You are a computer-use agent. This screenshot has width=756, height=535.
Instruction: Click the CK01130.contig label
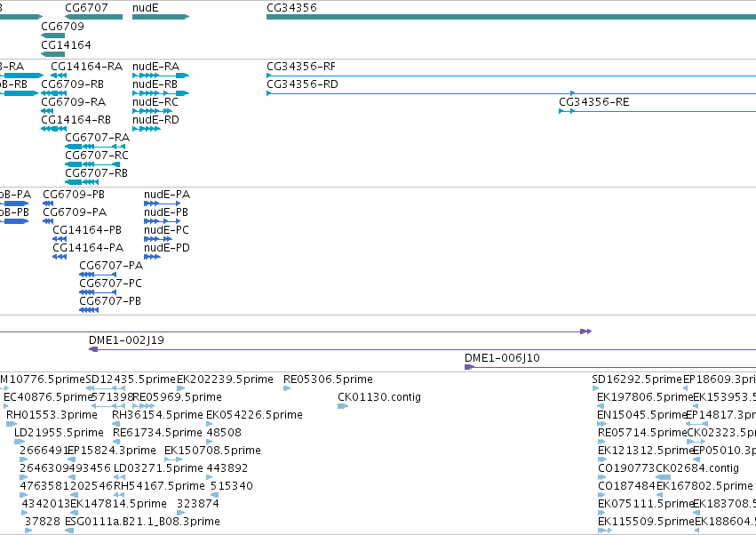pos(379,397)
